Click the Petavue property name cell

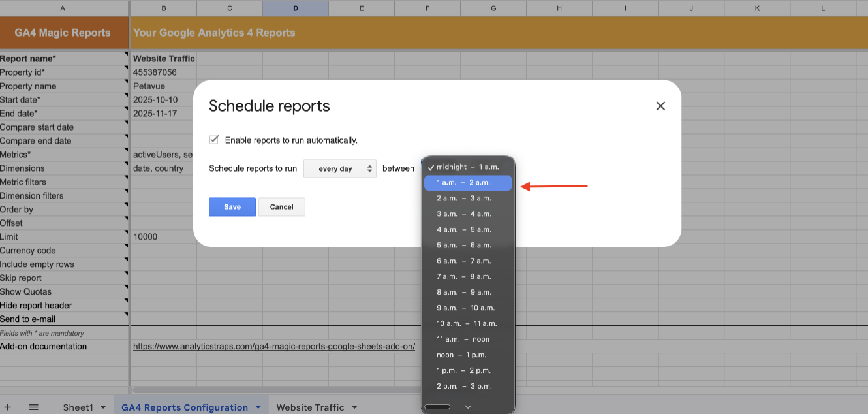[164, 86]
